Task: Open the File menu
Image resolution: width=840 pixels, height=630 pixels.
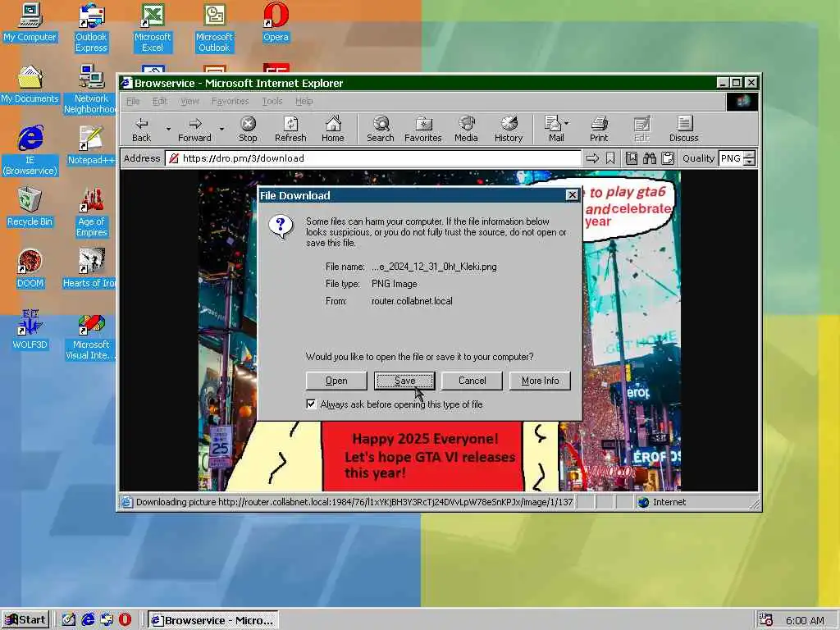Action: [x=133, y=101]
